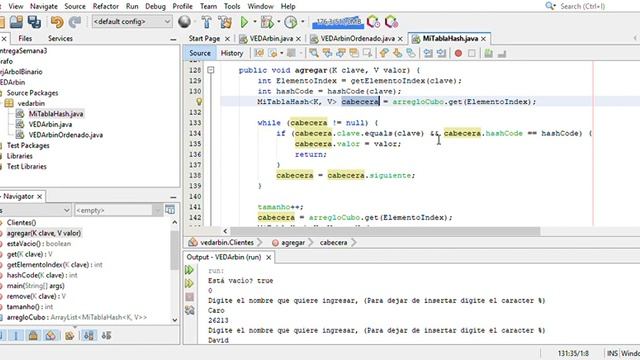Viewport: 640px width, 360px height.
Task: Select the Test Packages node
Action: pos(28,145)
